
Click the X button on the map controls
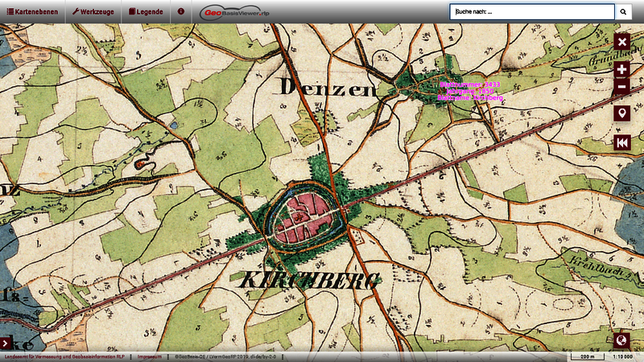[x=621, y=42]
